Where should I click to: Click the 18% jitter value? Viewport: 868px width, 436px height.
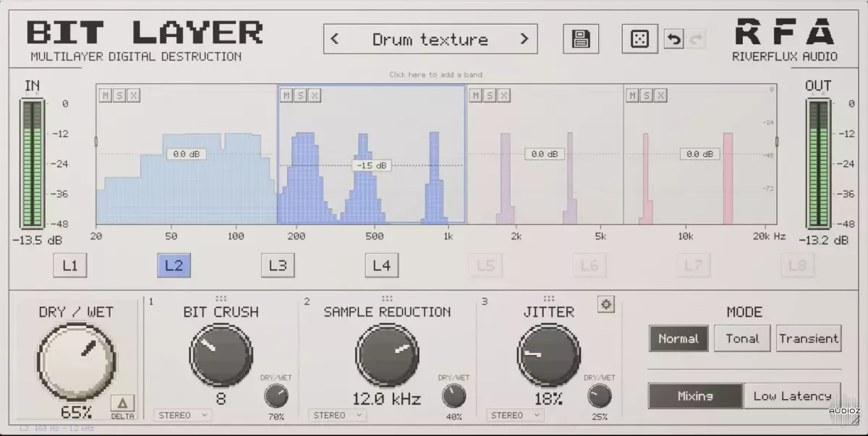click(548, 398)
